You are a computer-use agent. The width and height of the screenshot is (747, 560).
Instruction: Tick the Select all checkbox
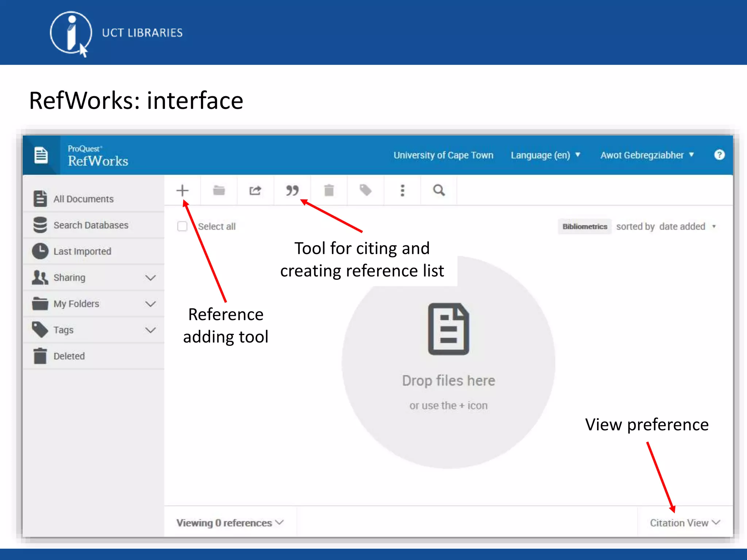pos(182,226)
